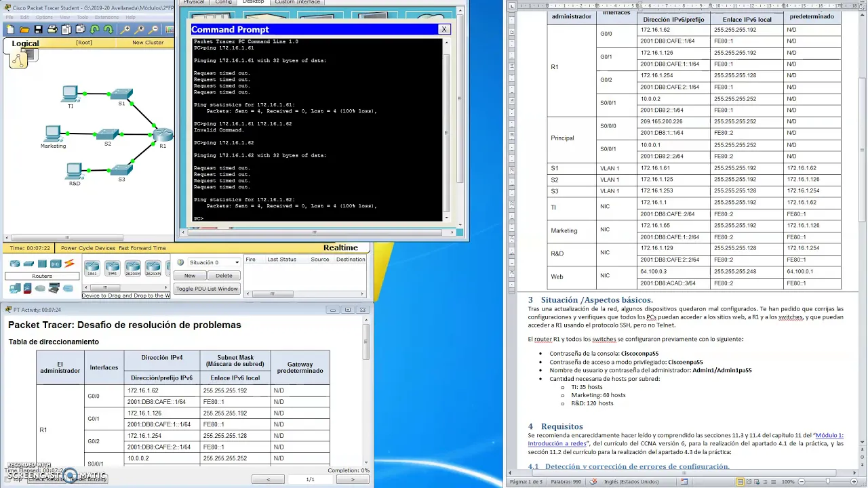Screen dimensions: 868x488
Task: Click router R1 in the workspace
Action: (163, 134)
